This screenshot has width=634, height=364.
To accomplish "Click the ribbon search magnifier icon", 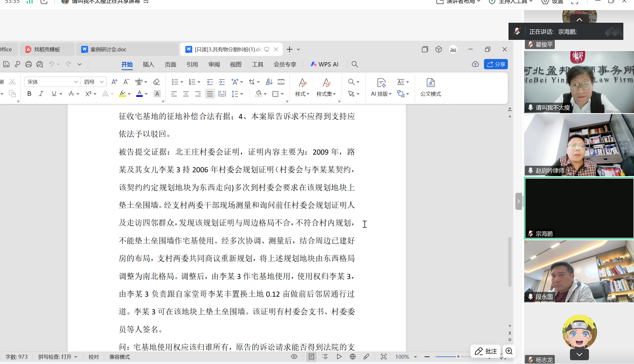I will (x=355, y=64).
